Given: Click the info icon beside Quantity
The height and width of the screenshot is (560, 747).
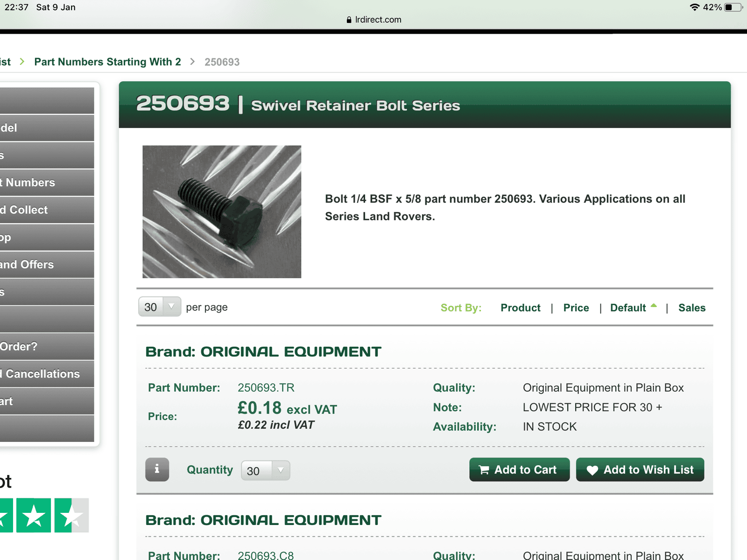Looking at the screenshot, I should click(157, 469).
